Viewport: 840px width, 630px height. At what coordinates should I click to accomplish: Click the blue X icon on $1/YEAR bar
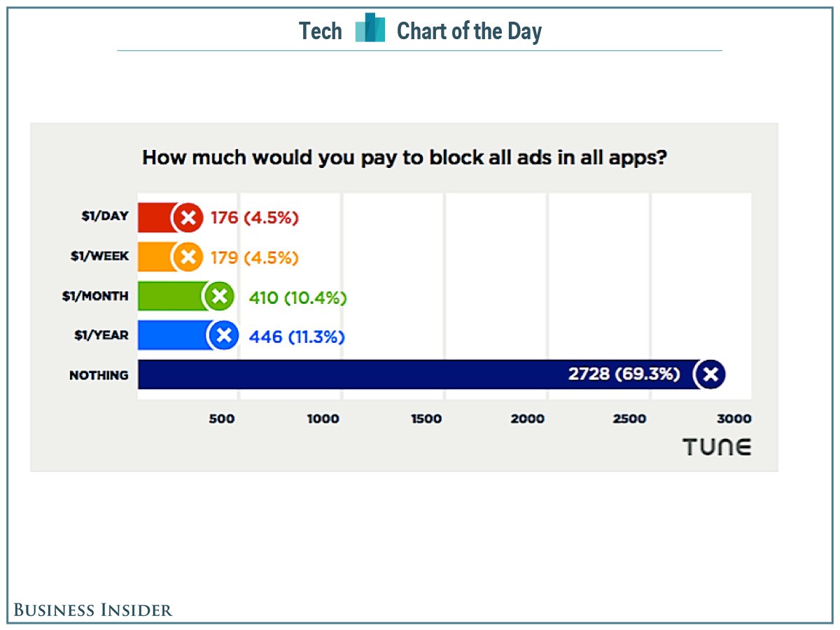224,337
